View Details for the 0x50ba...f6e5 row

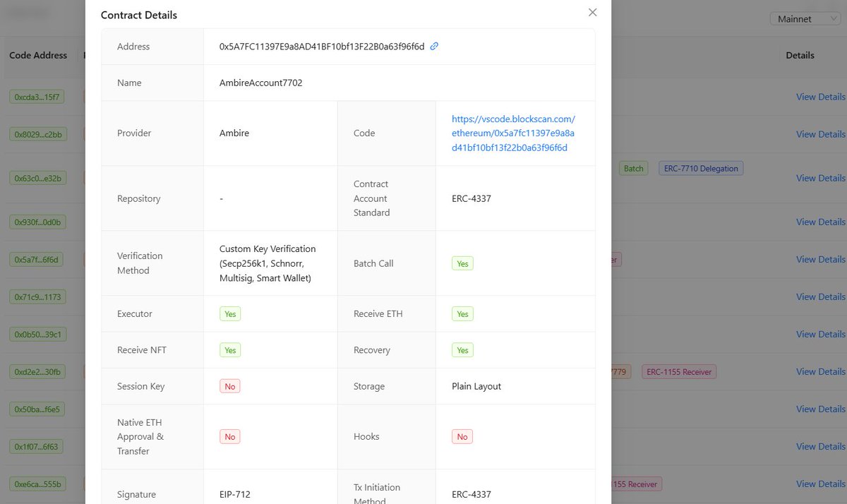(x=820, y=409)
